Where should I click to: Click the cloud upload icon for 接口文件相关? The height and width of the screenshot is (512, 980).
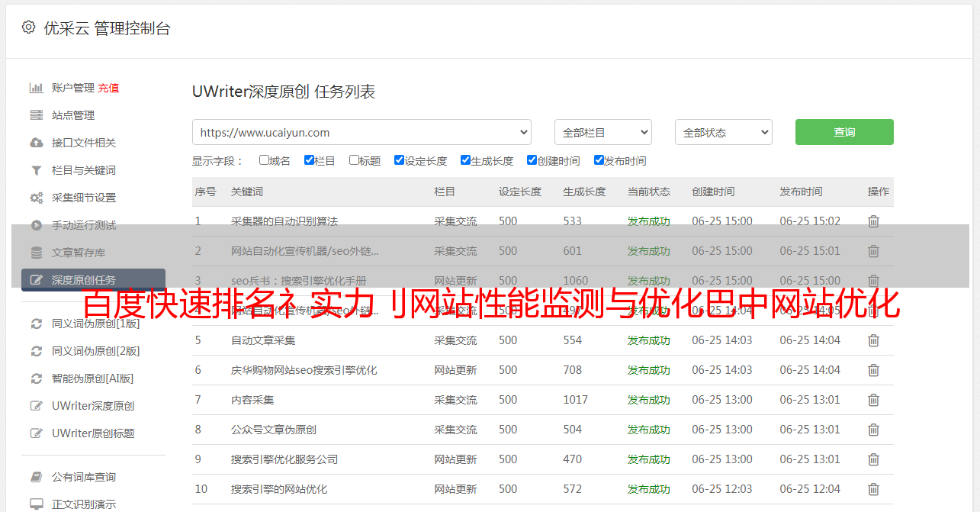coord(36,143)
